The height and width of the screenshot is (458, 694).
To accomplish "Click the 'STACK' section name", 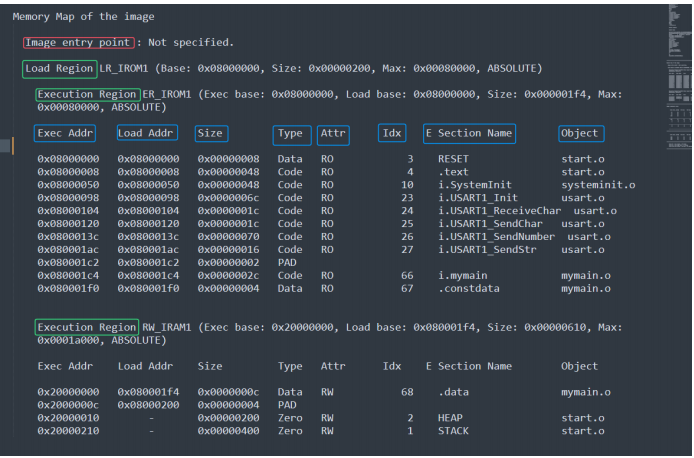I will coord(453,431).
